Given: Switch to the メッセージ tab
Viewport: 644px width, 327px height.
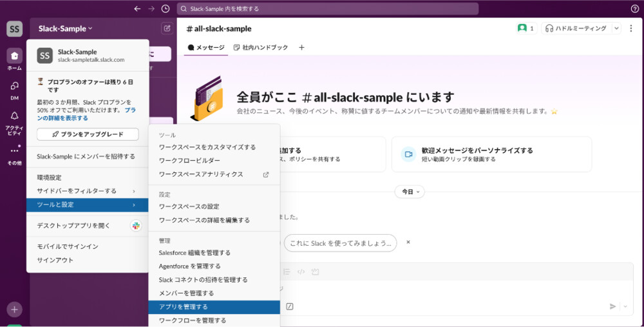Looking at the screenshot, I should click(206, 48).
